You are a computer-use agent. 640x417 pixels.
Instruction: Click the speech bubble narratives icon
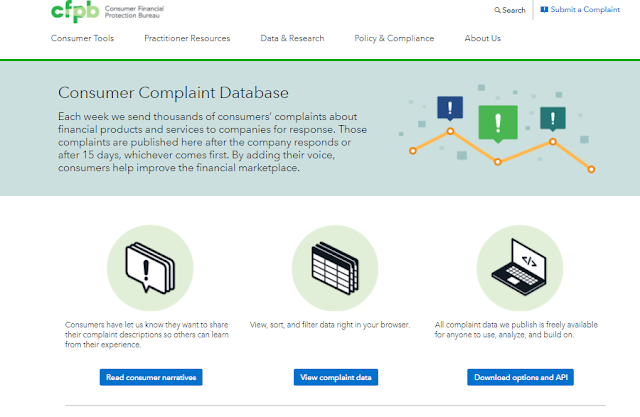pyautogui.click(x=150, y=268)
